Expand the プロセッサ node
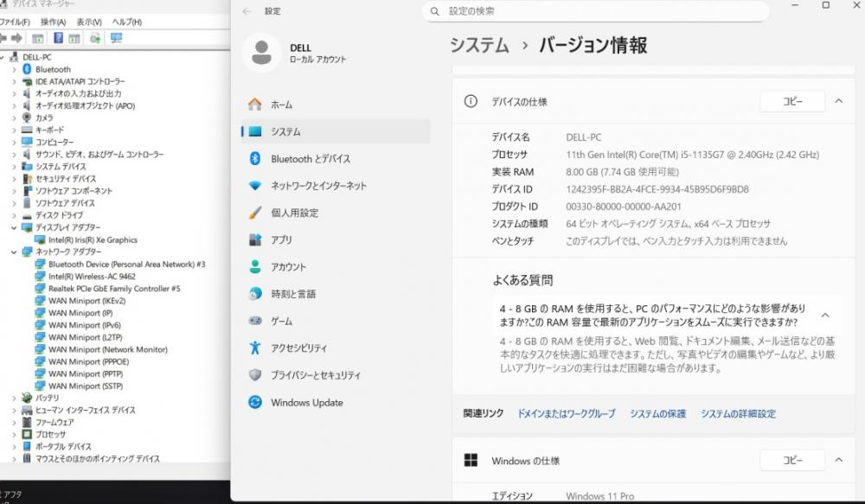This screenshot has height=504, width=865. click(14, 435)
